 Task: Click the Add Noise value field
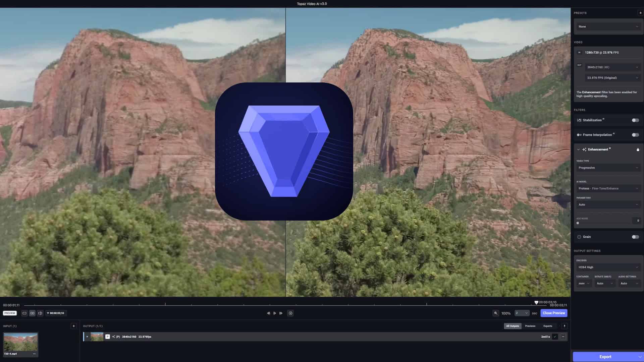(636, 221)
